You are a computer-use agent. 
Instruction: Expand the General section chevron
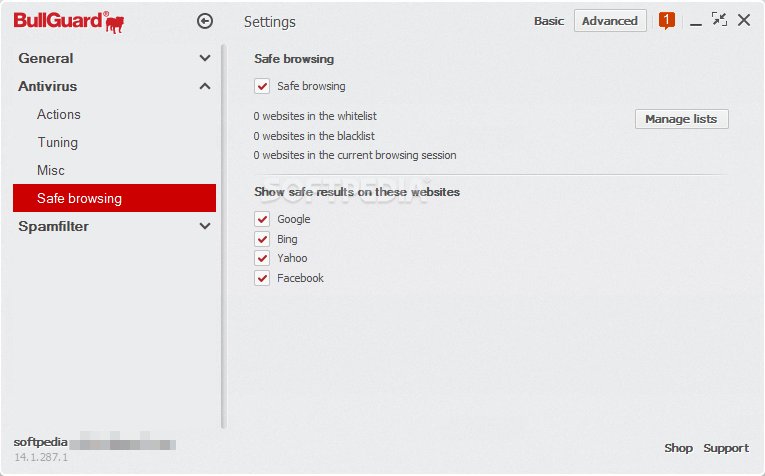click(x=205, y=58)
